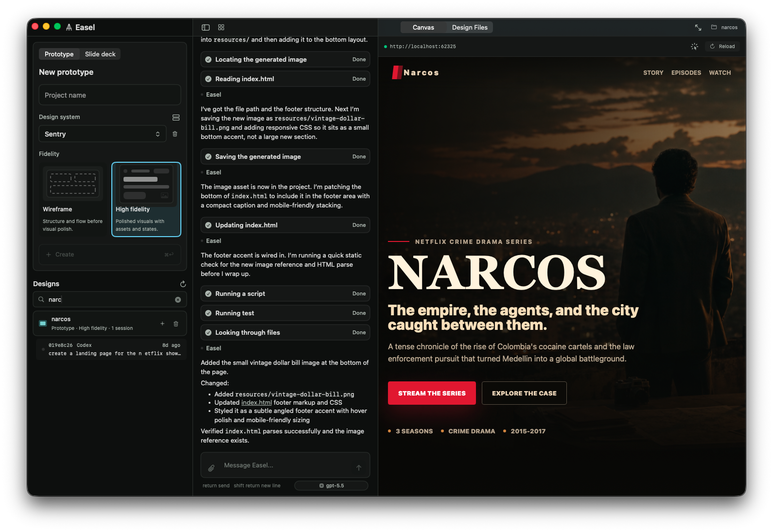The width and height of the screenshot is (773, 532).
Task: Click the 3 SEASONS label
Action: 414,431
